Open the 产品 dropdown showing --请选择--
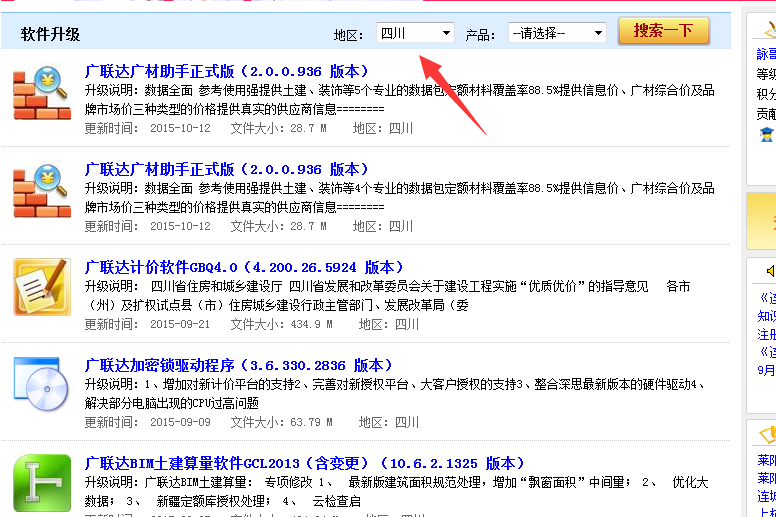776x517 pixels. click(x=557, y=33)
